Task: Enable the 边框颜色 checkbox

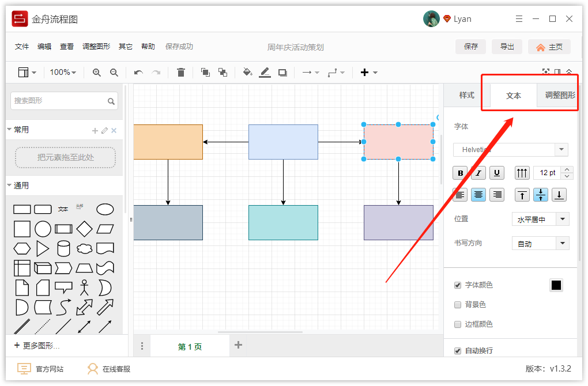Action: coord(457,324)
